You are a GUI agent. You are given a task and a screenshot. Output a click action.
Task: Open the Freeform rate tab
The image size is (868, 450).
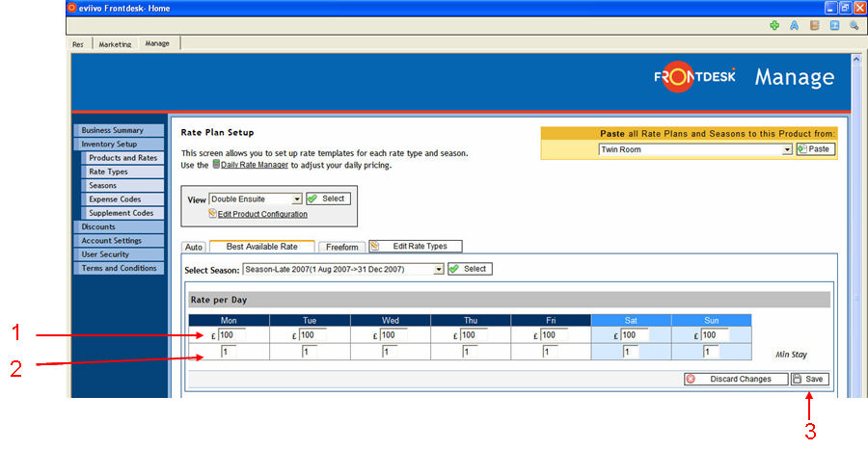pos(341,248)
